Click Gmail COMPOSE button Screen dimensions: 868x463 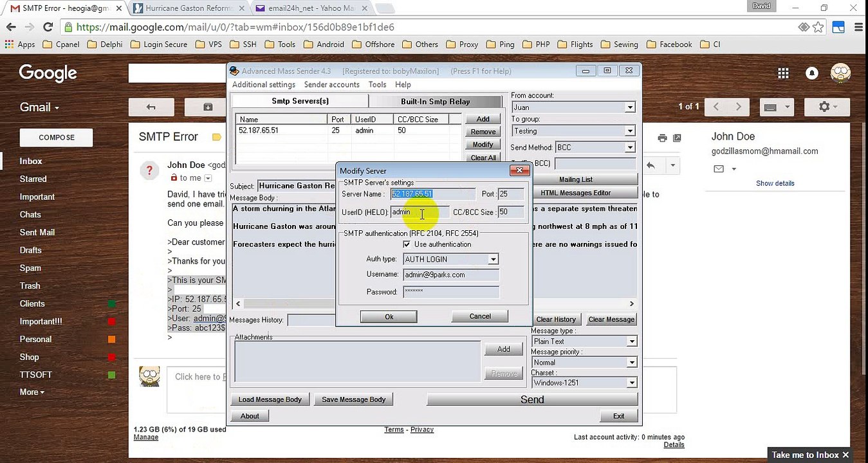pos(57,138)
